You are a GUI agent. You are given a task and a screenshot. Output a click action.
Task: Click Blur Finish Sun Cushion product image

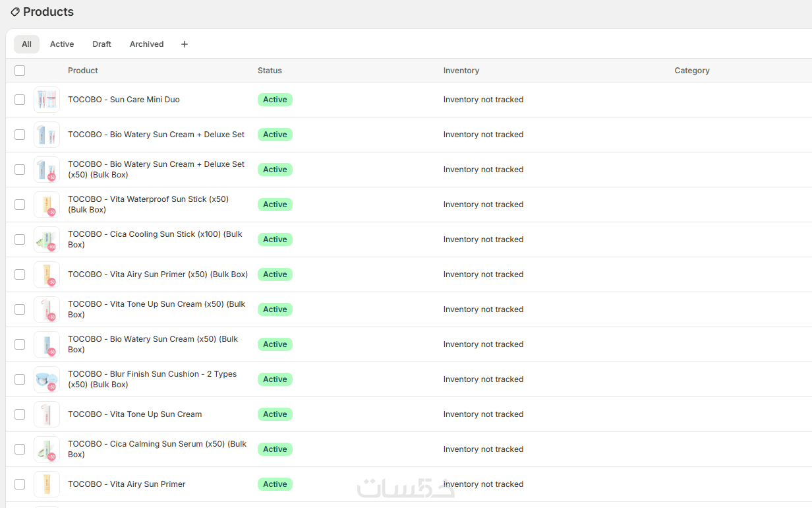coord(47,379)
